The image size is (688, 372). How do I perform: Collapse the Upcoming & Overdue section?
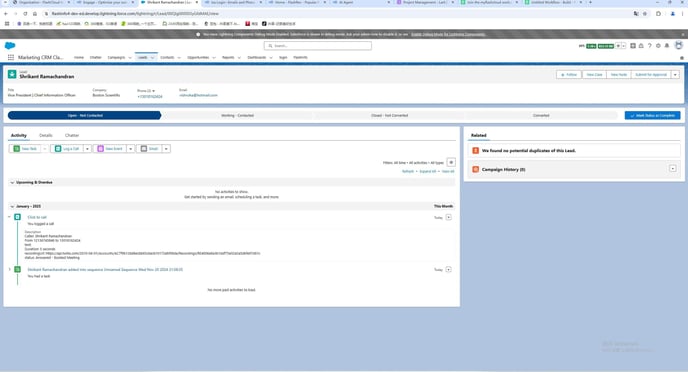click(12, 182)
